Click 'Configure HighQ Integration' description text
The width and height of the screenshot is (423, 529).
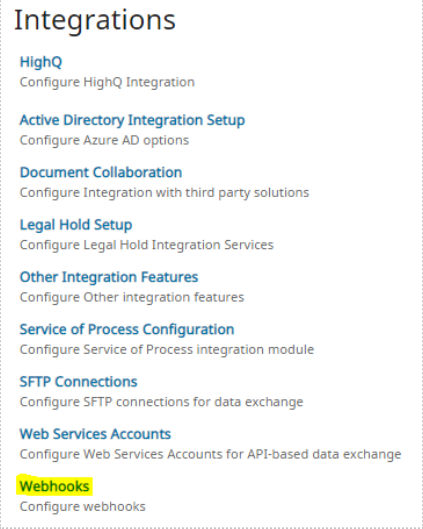[107, 82]
